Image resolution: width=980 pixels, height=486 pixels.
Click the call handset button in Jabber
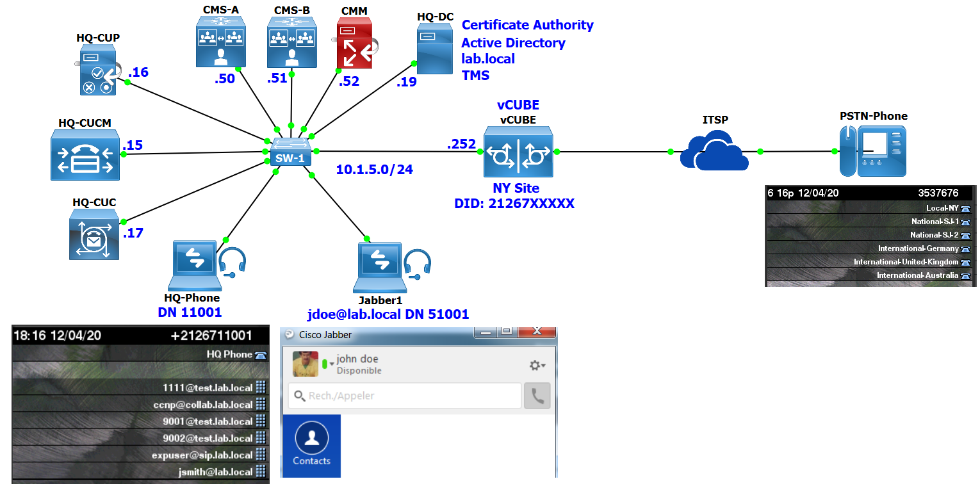pyautogui.click(x=537, y=395)
